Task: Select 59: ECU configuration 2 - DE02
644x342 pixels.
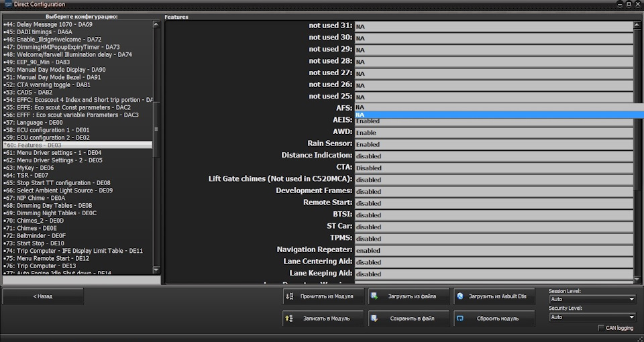Action: (78, 137)
